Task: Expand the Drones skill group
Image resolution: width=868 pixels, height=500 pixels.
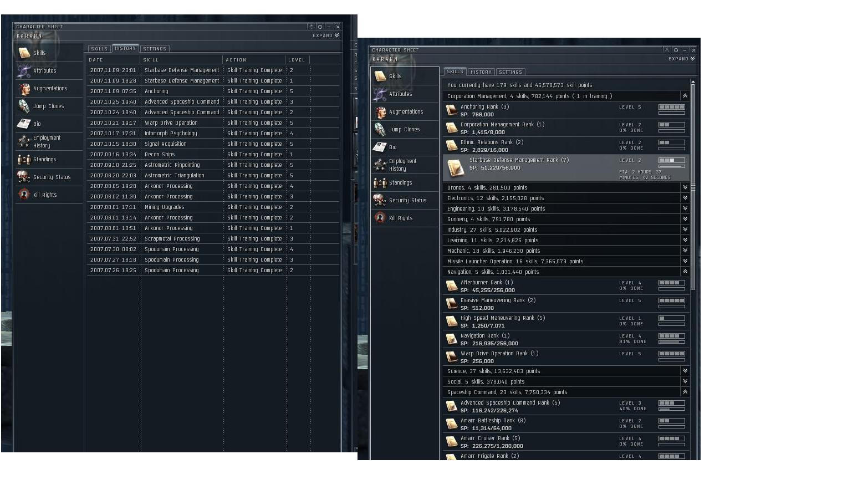Action: point(685,187)
